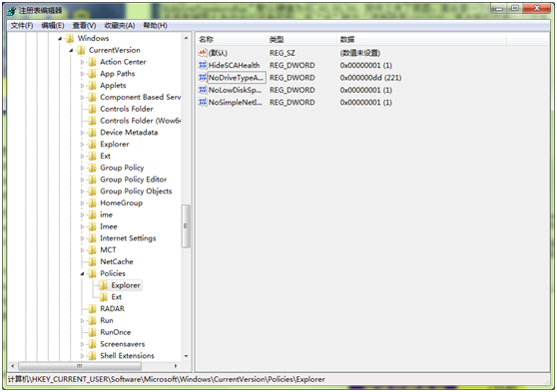Click the NoDriveTypeA... DWORD value icon

click(203, 78)
